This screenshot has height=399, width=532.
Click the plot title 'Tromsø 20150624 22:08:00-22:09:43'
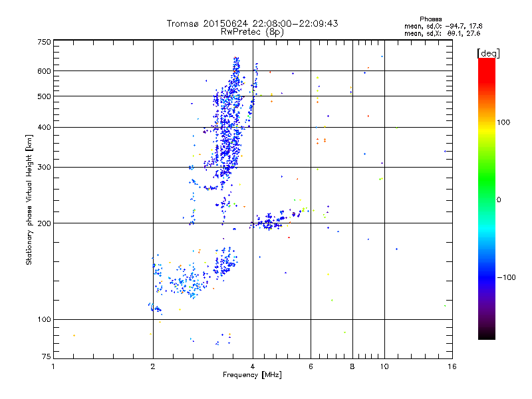coord(252,23)
